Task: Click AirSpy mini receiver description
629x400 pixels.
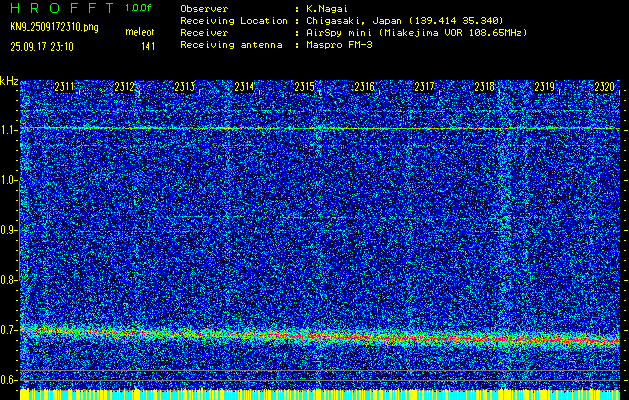Action: coord(416,33)
